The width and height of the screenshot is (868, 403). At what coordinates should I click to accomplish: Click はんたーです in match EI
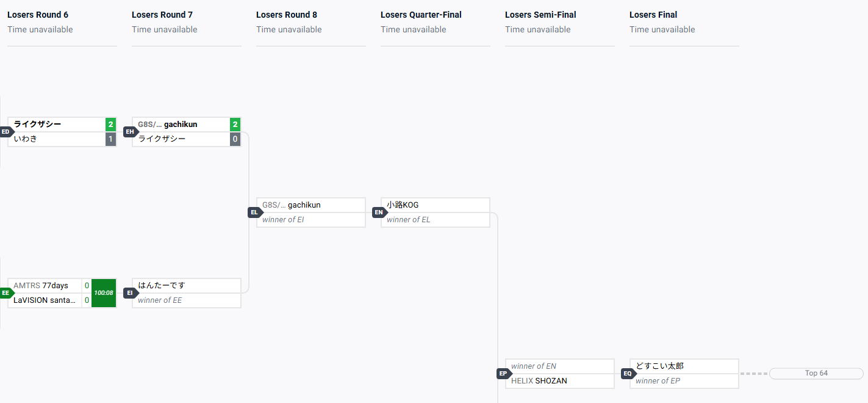(162, 286)
